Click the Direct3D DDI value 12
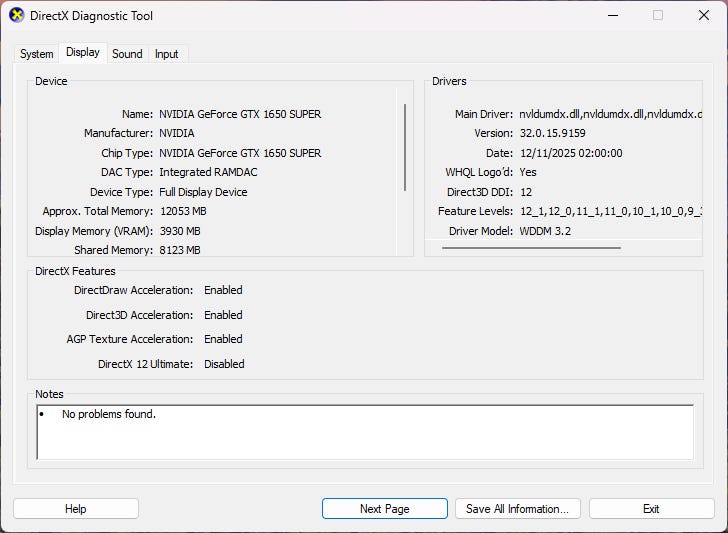 pos(526,192)
